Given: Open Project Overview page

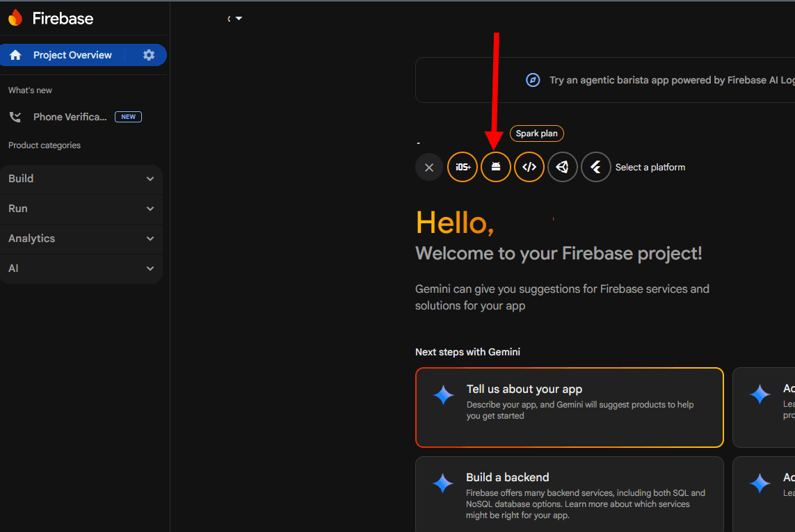Looking at the screenshot, I should (x=72, y=55).
